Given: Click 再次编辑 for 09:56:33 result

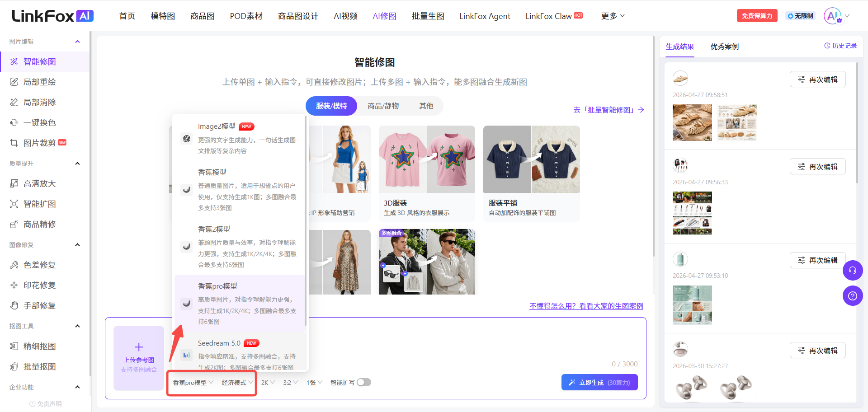Looking at the screenshot, I should [817, 166].
